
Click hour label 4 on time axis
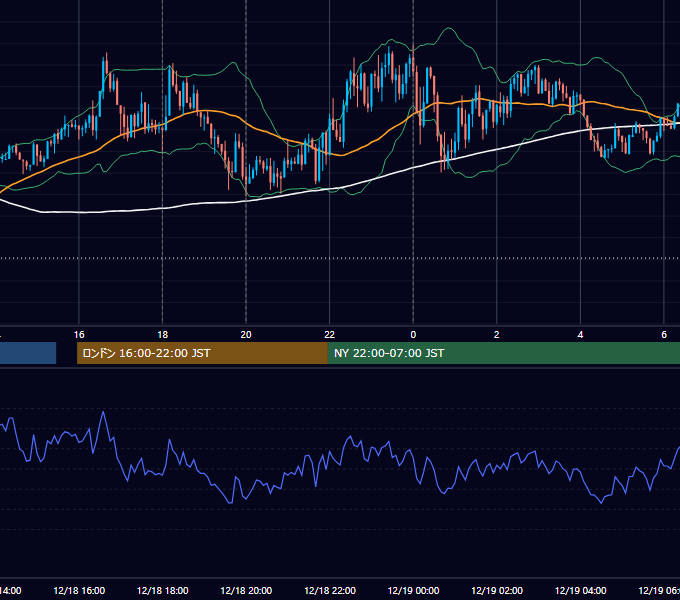[x=580, y=335]
